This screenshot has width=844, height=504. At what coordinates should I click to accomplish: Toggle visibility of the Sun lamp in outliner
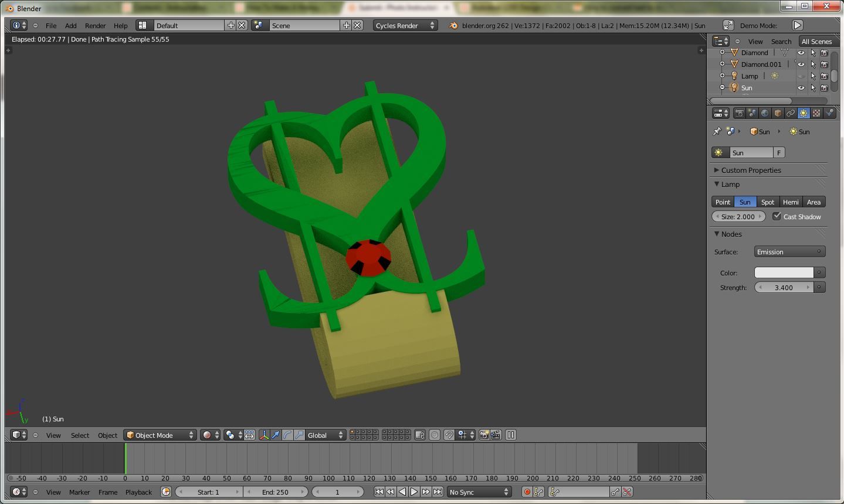[801, 88]
